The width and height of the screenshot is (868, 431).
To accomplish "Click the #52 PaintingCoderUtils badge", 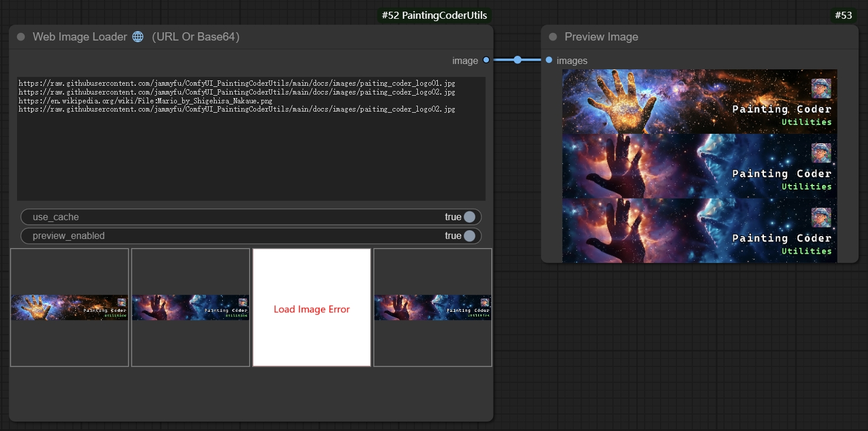I will click(x=434, y=15).
